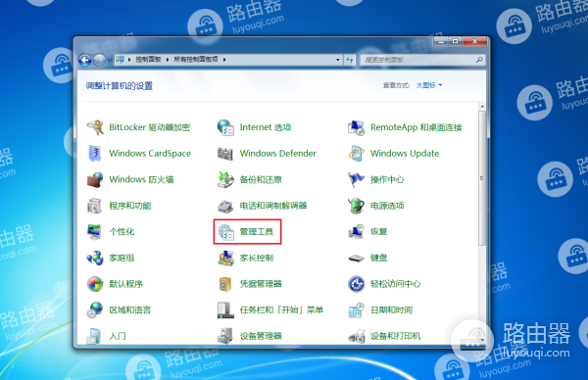Screen dimensions: 588x380
Task: Refresh the address bar view
Action: (x=350, y=60)
